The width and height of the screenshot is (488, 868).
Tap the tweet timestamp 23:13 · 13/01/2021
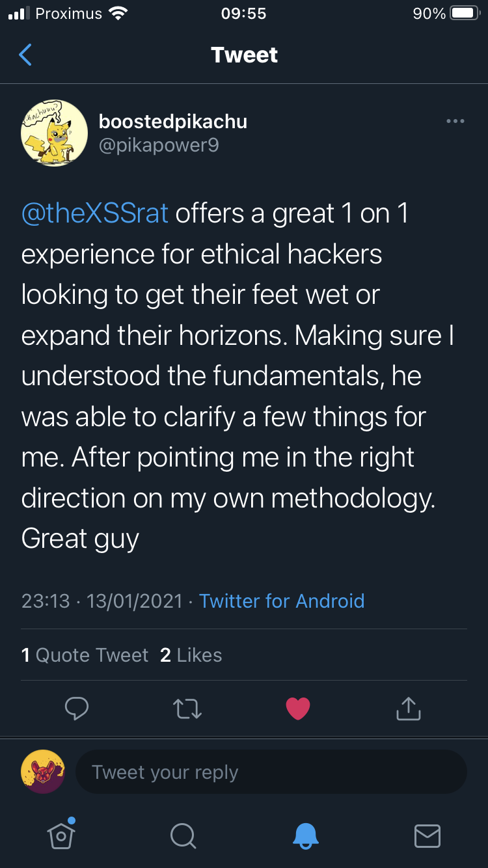click(x=102, y=601)
